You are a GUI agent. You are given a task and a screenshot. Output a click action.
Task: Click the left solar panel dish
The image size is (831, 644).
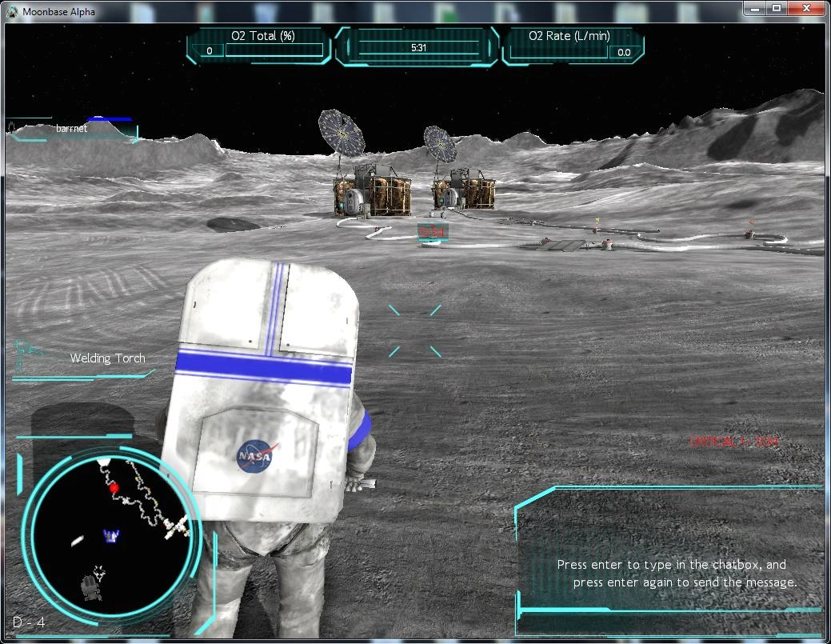coord(342,133)
